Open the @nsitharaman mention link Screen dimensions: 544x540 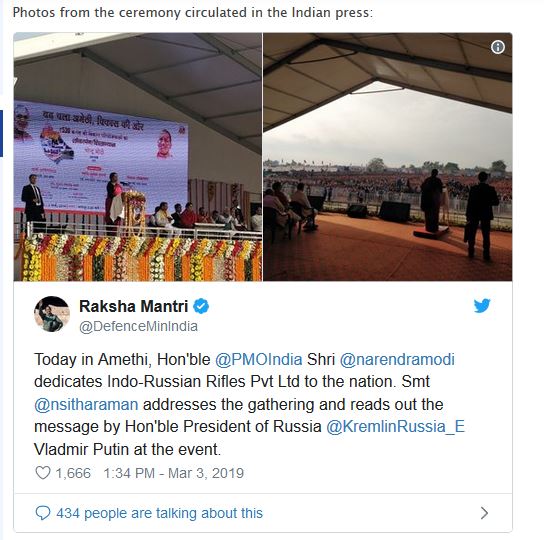tap(86, 405)
